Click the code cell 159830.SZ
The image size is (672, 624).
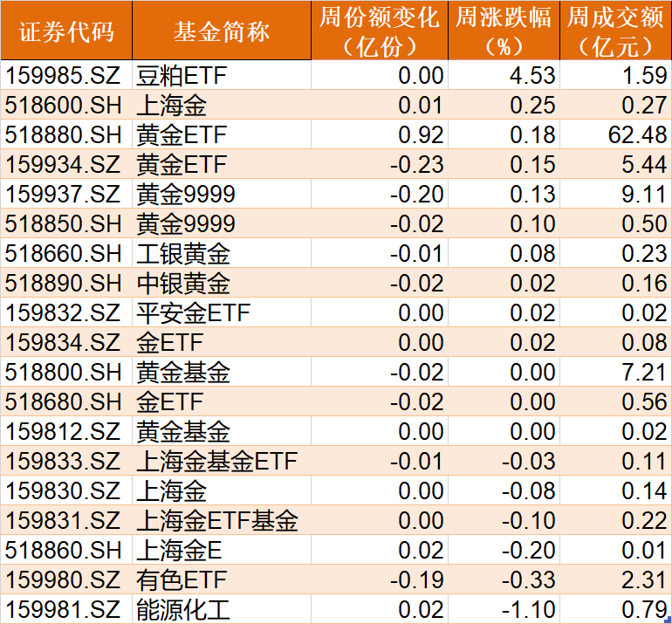pos(63,490)
